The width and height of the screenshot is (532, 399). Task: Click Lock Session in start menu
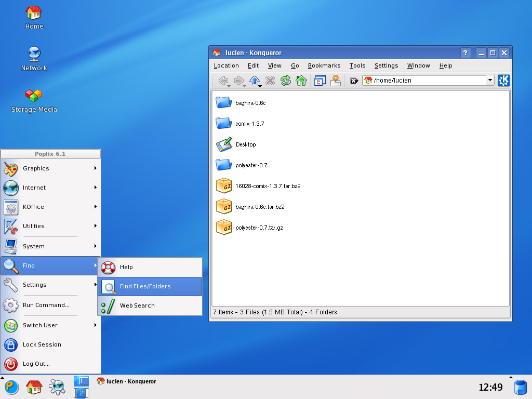[x=50, y=344]
